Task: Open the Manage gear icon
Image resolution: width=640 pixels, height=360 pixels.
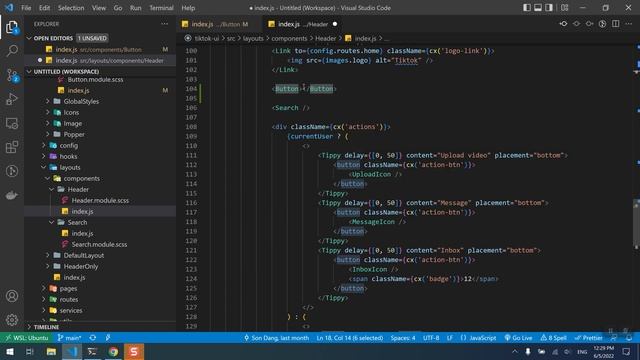Action: pos(12,320)
